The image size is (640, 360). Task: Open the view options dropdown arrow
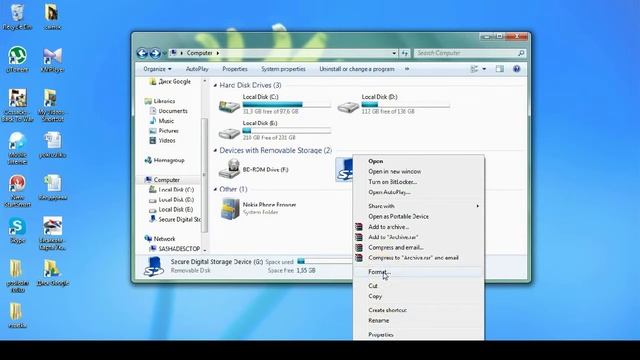coord(484,69)
